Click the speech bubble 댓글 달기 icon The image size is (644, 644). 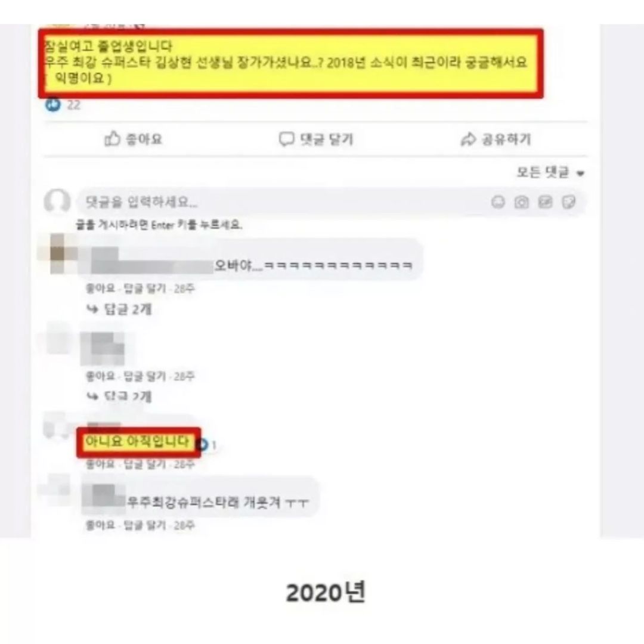point(287,139)
